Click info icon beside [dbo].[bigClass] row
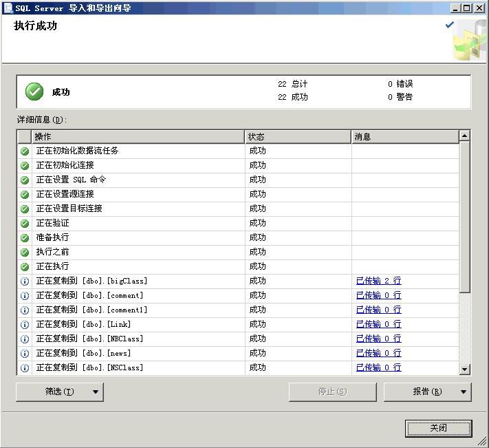Viewport: 489px width, 448px height. [x=25, y=281]
